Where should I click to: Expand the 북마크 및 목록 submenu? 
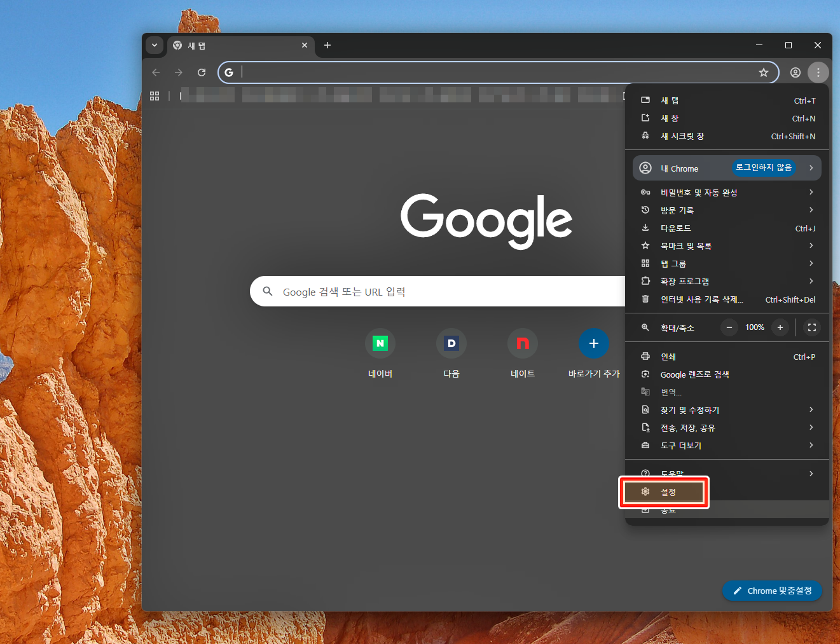tap(727, 245)
